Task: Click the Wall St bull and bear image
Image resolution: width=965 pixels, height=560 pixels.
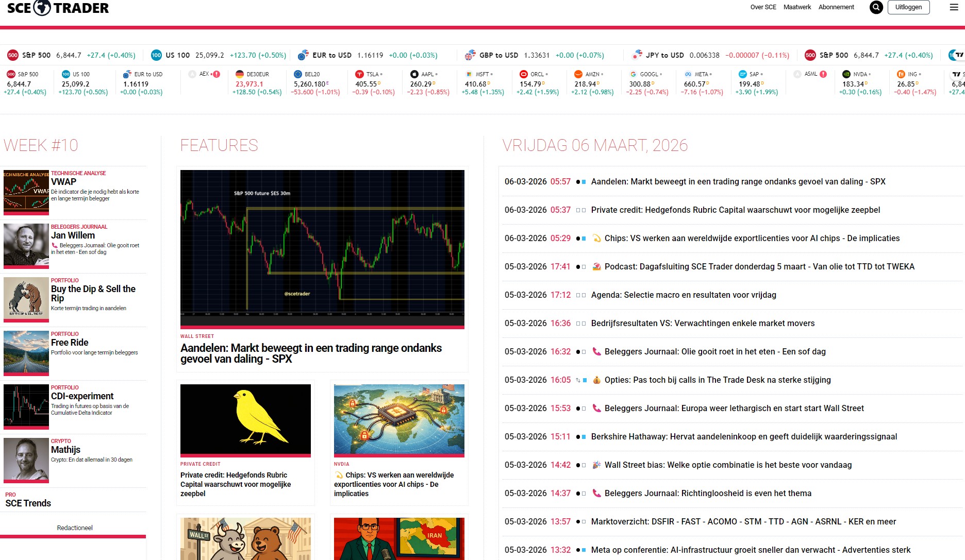Action: tap(245, 539)
